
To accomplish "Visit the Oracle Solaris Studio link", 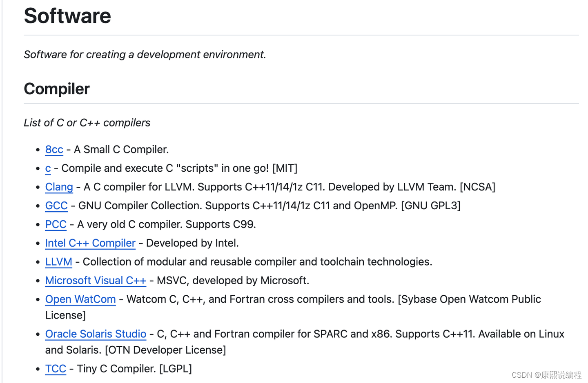I will tap(96, 334).
